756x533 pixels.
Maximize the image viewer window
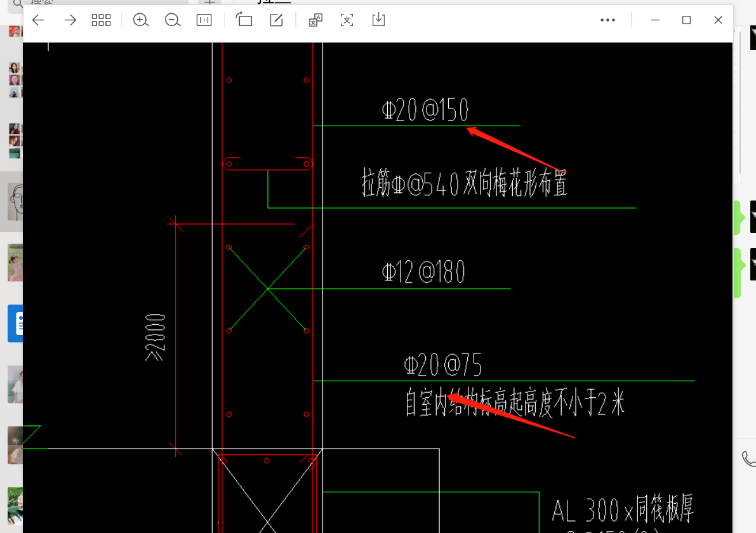687,20
